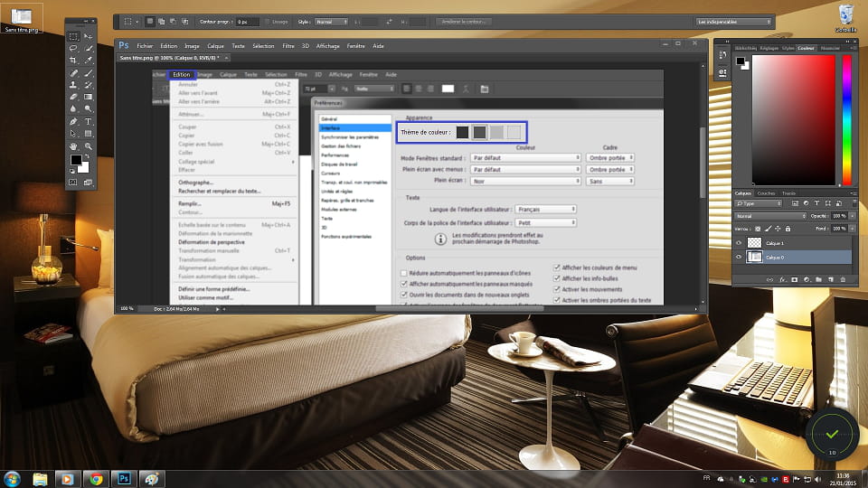Expand the layer blend mode Normal dropdown
The image size is (868, 488).
click(x=769, y=217)
